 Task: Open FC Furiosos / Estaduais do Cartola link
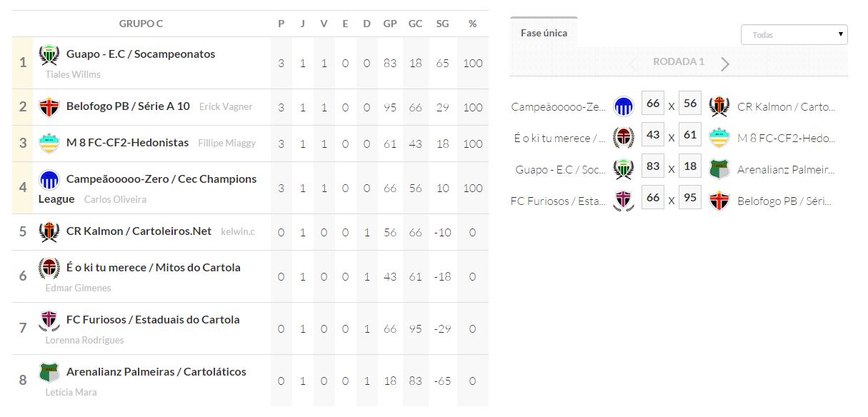click(153, 320)
